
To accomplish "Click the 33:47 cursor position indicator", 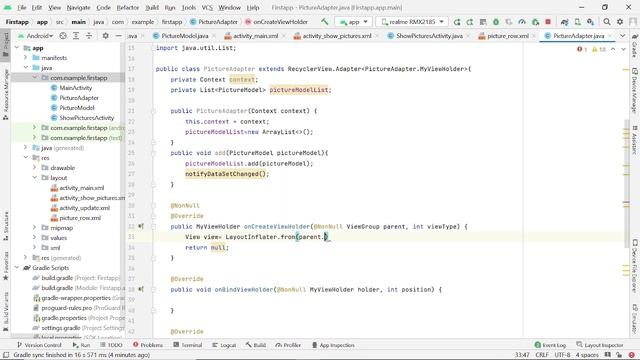I will 522,355.
